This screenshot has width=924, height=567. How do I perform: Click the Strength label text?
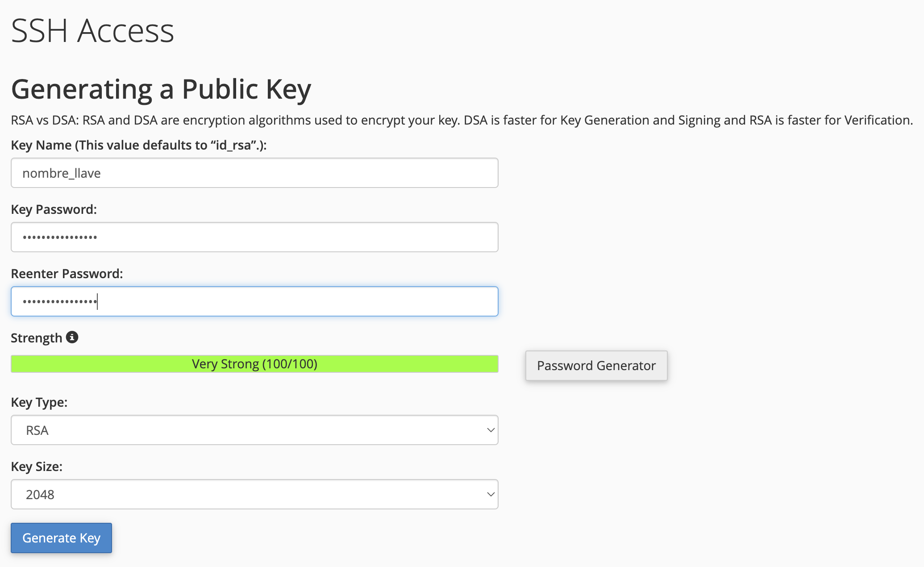36,338
